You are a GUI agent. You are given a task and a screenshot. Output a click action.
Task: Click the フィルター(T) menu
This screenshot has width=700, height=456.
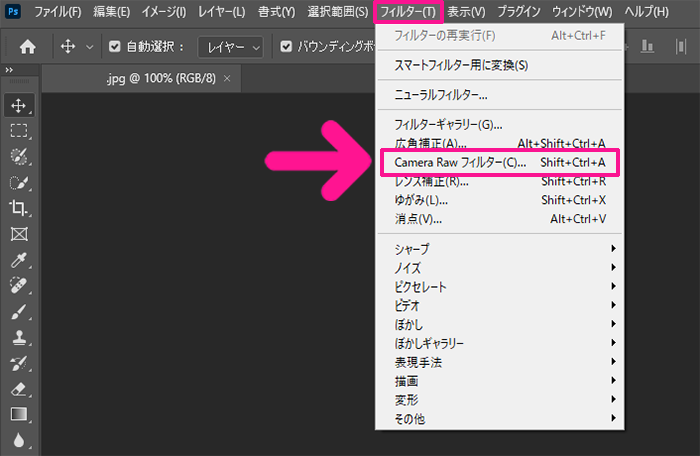(408, 12)
